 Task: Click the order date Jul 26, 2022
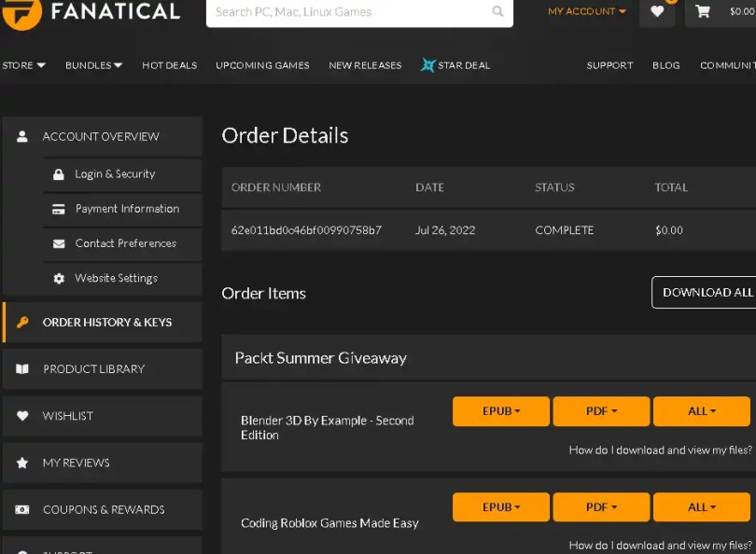click(445, 230)
